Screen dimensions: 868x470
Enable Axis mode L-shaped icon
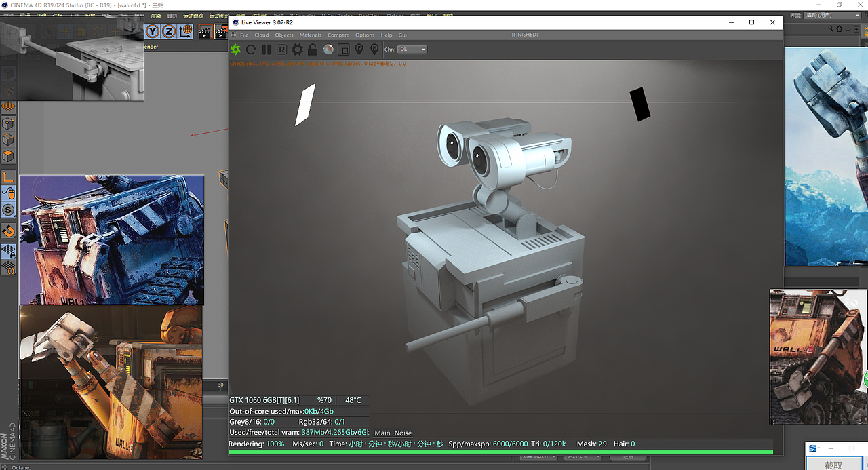click(8, 177)
